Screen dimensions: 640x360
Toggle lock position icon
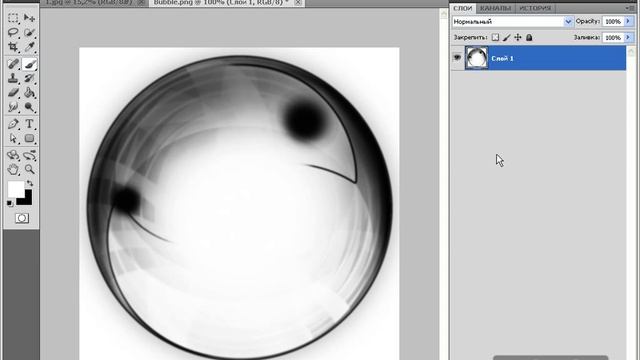click(x=518, y=38)
